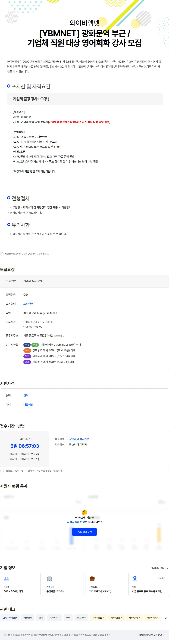Click 지도보기 link next to 근무지주소 address
The width and height of the screenshot is (169, 644).
tap(58, 336)
